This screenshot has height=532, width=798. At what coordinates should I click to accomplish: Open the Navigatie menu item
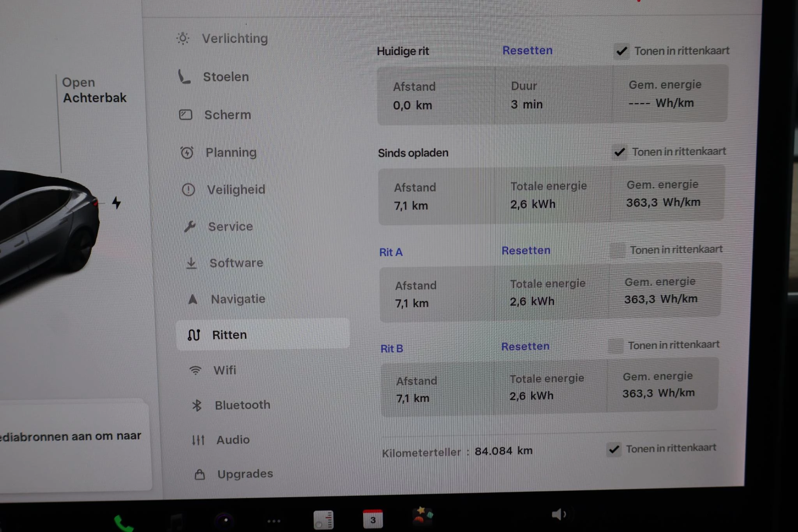(x=238, y=299)
